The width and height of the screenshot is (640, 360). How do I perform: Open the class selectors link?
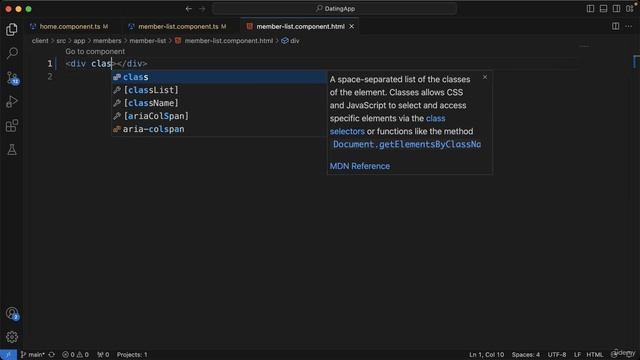coord(387,125)
